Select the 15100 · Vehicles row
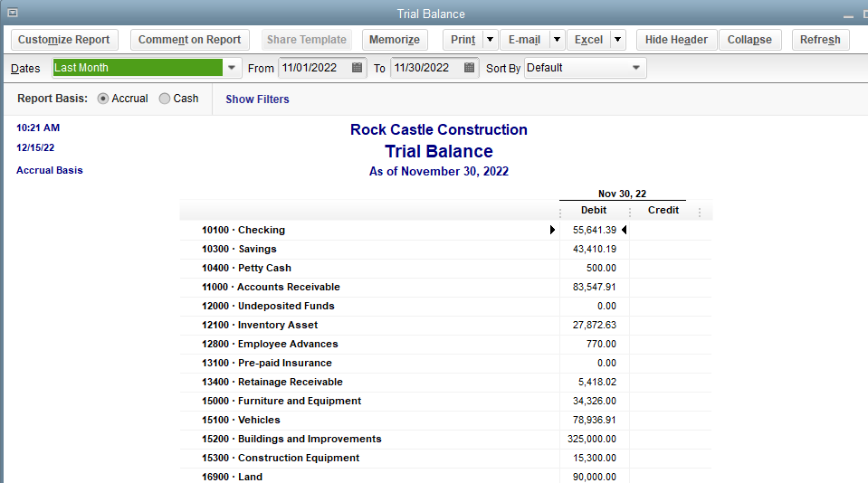Screen dimensions: 868x483 [445, 420]
